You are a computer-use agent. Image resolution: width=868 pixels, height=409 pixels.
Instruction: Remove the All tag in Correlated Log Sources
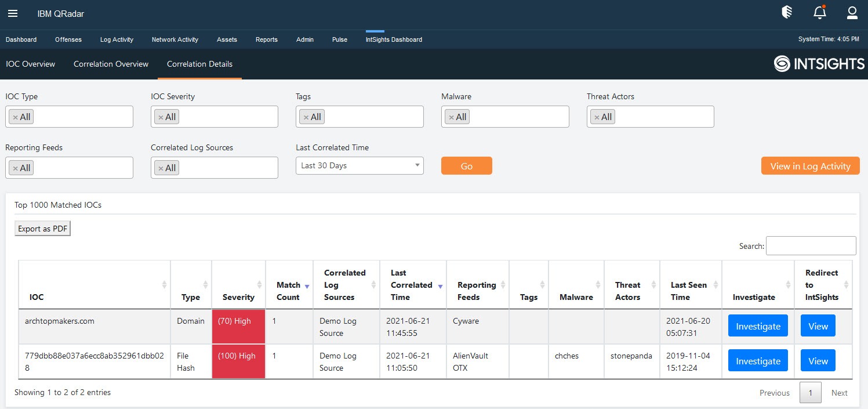point(161,168)
